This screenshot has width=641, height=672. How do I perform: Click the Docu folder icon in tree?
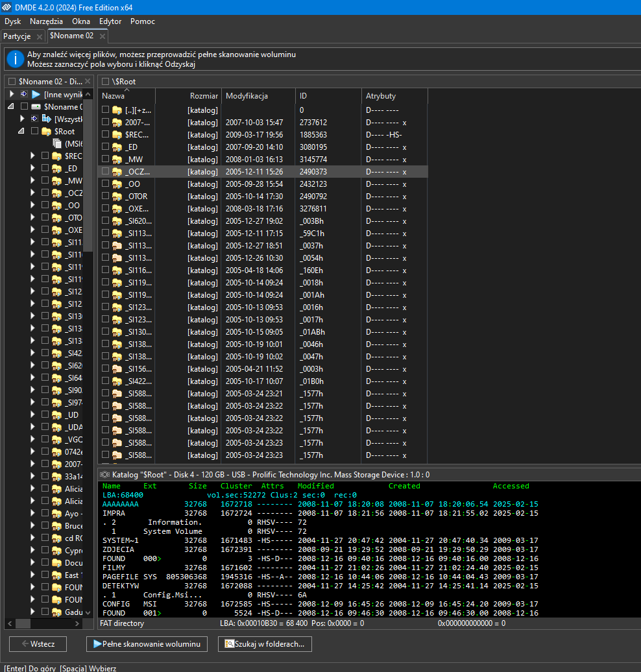pyautogui.click(x=56, y=563)
